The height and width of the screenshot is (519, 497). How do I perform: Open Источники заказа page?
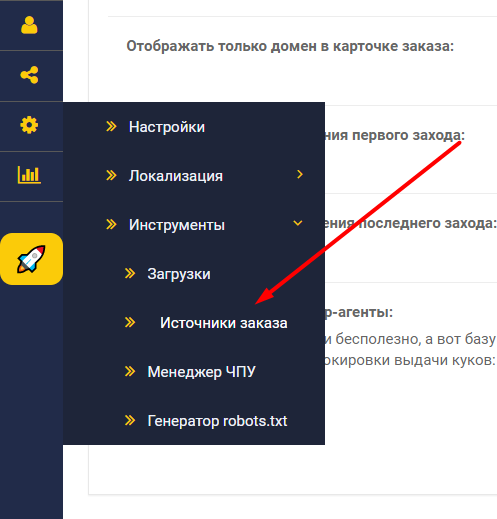click(224, 323)
